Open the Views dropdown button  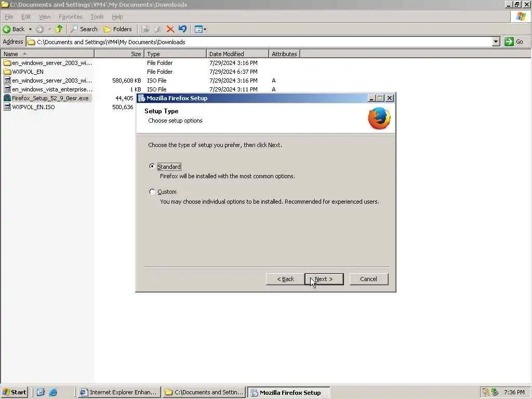[201, 29]
